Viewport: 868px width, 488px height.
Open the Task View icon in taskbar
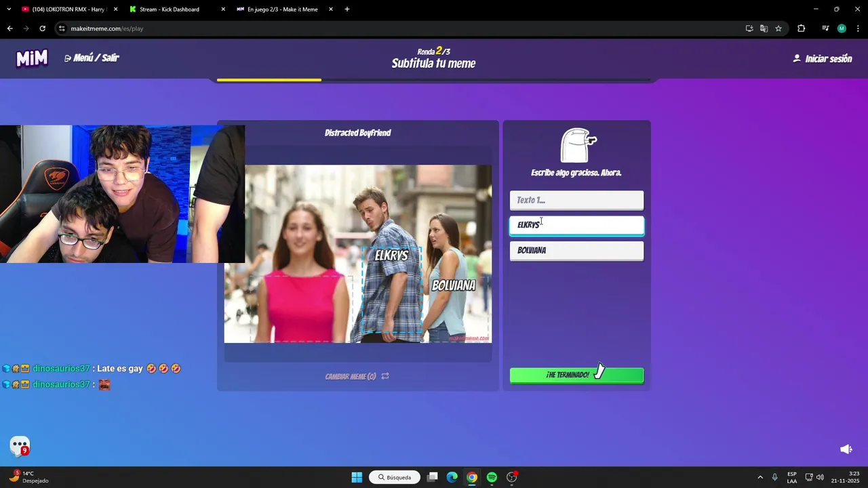point(432,477)
